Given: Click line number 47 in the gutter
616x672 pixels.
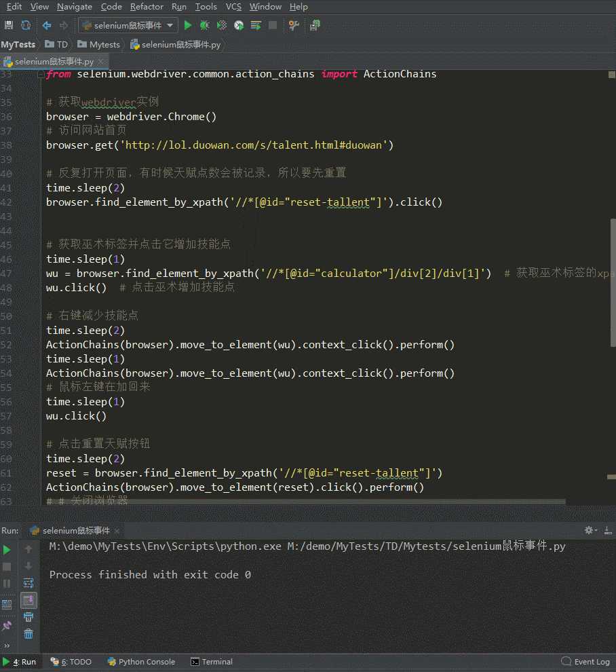Looking at the screenshot, I should pyautogui.click(x=6, y=274).
